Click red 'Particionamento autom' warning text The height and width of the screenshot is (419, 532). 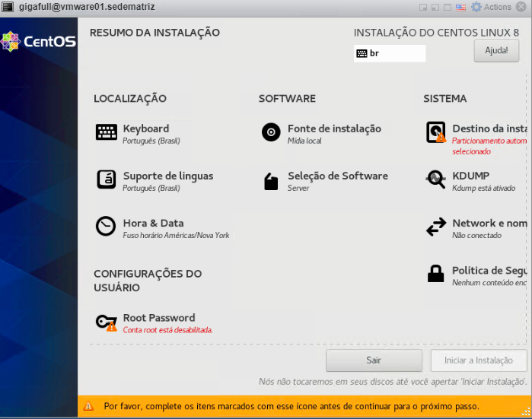(489, 141)
